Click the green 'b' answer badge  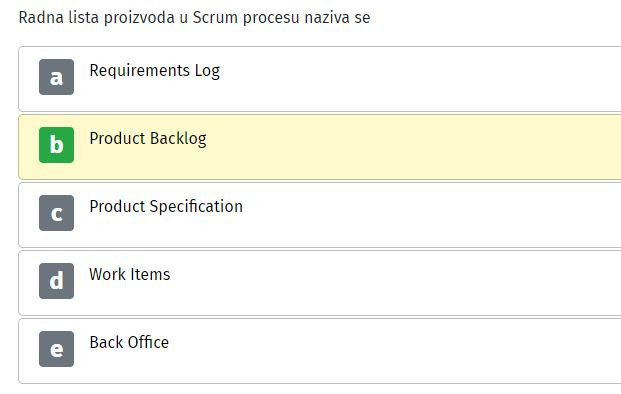56,145
